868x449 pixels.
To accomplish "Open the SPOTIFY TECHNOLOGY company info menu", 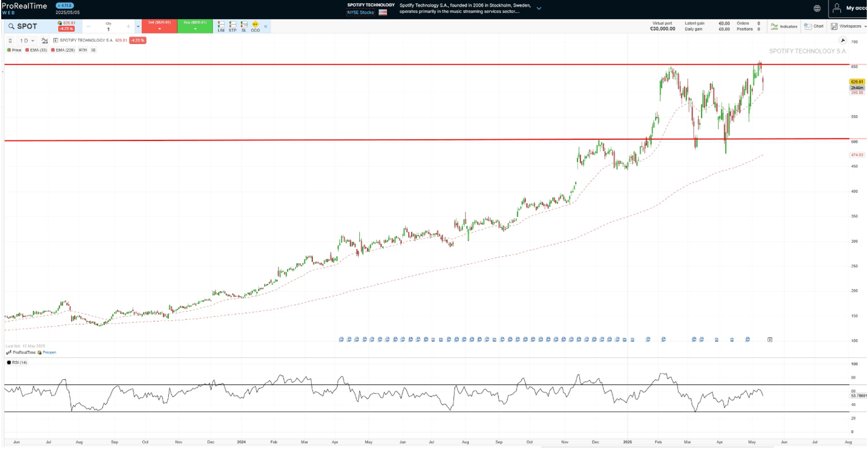I will point(538,8).
